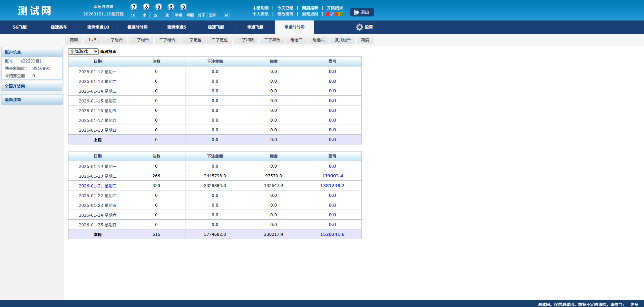Expand the 最新注单 sidebar section
644x307 pixels.
[32, 100]
